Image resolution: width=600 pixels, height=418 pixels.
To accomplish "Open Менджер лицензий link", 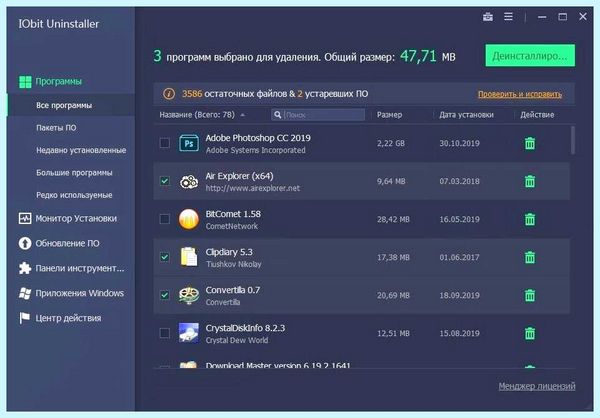I will (536, 386).
